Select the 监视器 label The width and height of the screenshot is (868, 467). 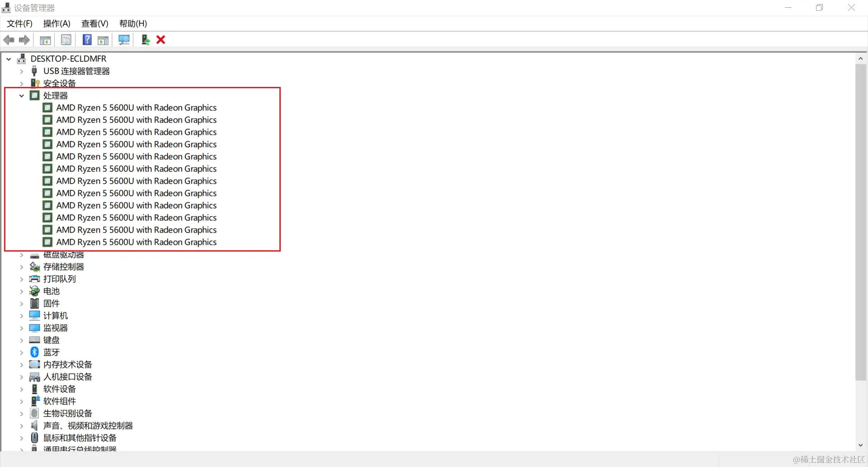56,328
